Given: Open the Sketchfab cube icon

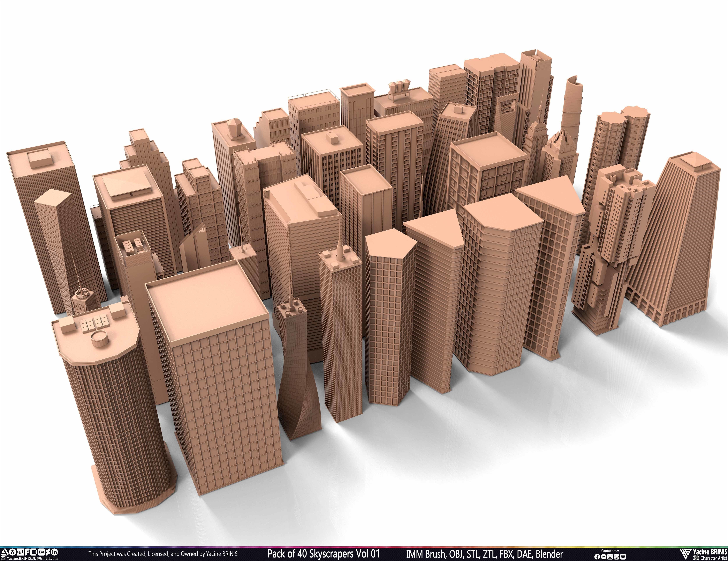Looking at the screenshot, I should point(13,552).
